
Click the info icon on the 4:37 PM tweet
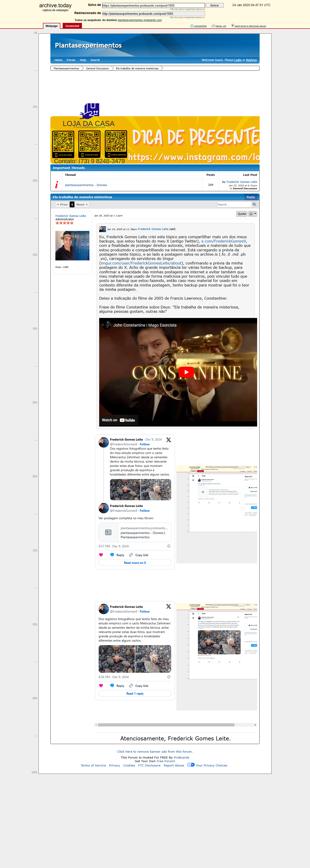tap(169, 546)
